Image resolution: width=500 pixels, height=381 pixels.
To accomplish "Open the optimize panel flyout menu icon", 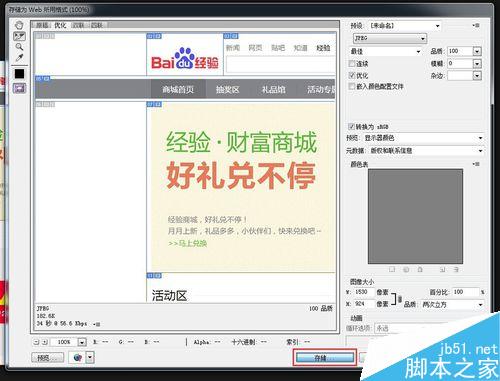I will [476, 25].
